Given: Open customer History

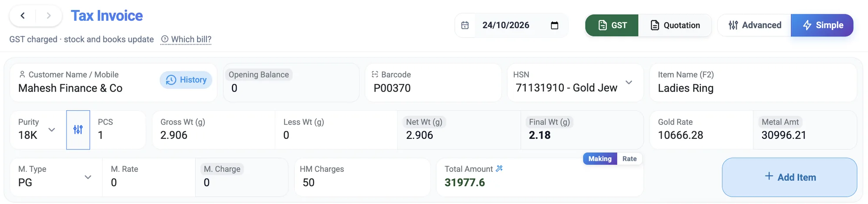Looking at the screenshot, I should [186, 80].
